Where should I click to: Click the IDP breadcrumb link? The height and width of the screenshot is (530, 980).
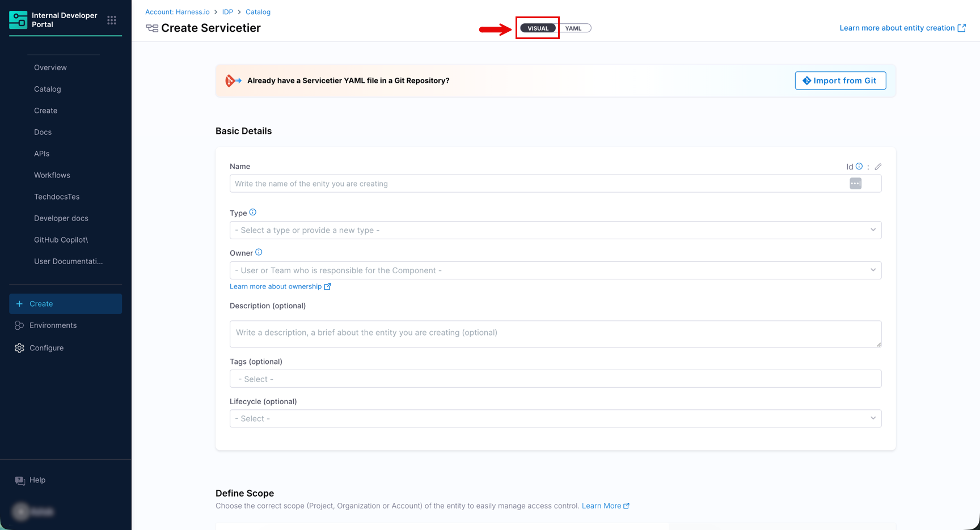click(x=227, y=12)
